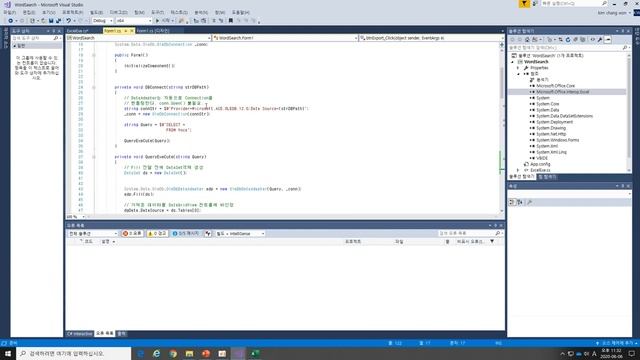The height and width of the screenshot is (360, 640).
Task: Select the VBIDE reference
Action: [542, 158]
